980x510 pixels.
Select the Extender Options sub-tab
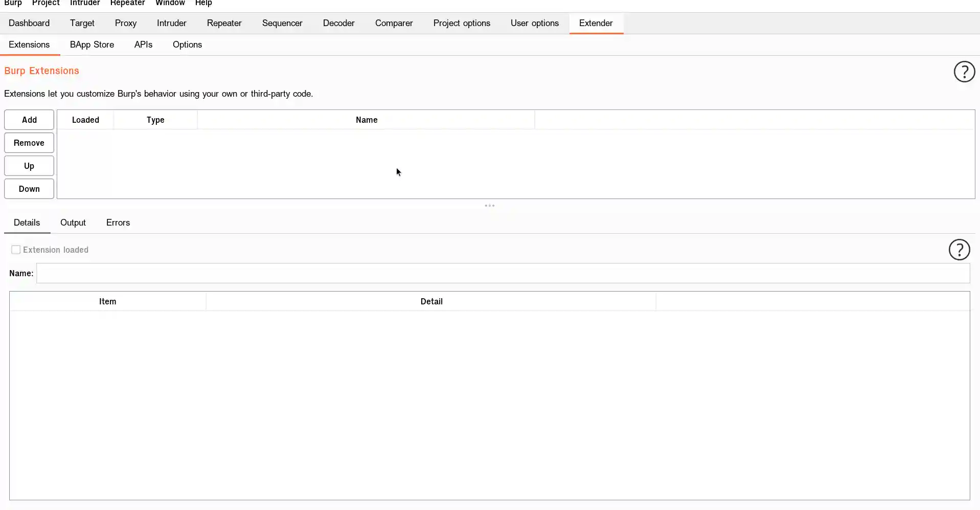[x=187, y=45]
